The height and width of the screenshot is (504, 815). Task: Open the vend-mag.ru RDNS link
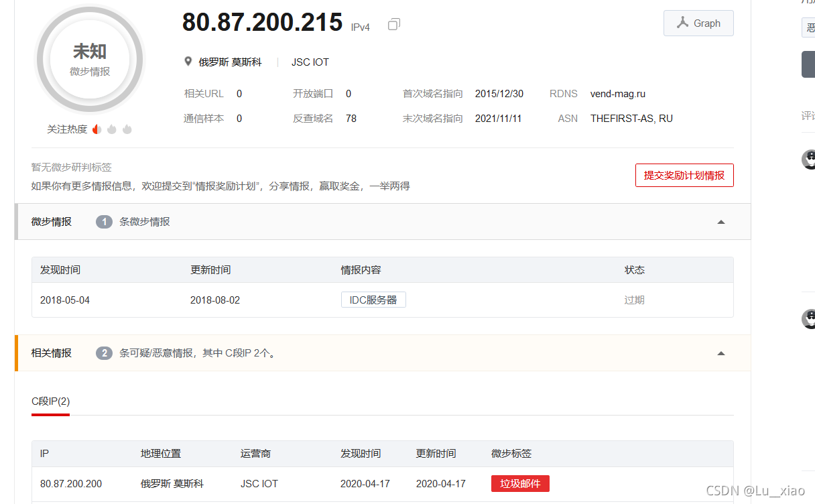(x=617, y=93)
